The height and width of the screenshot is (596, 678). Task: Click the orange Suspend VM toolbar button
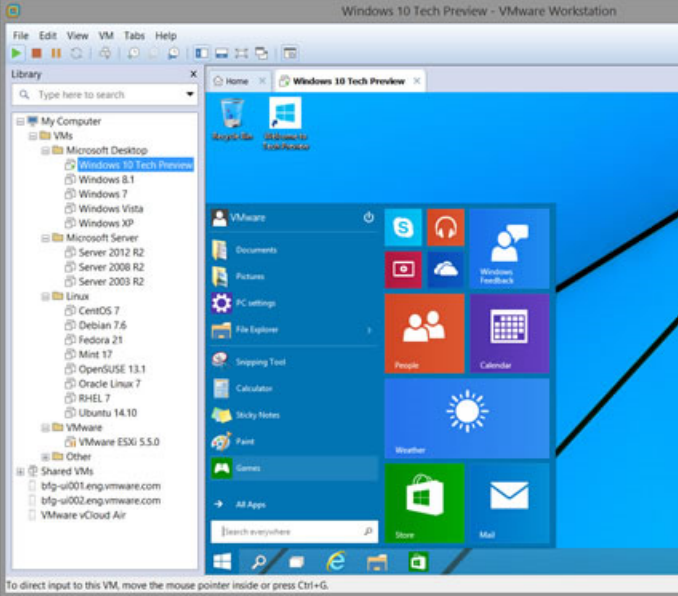tap(56, 53)
